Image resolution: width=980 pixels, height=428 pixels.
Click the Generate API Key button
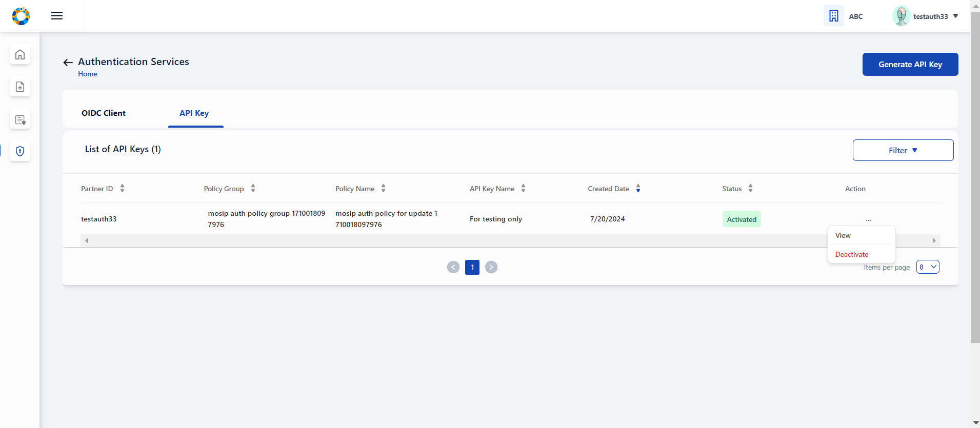(x=910, y=65)
